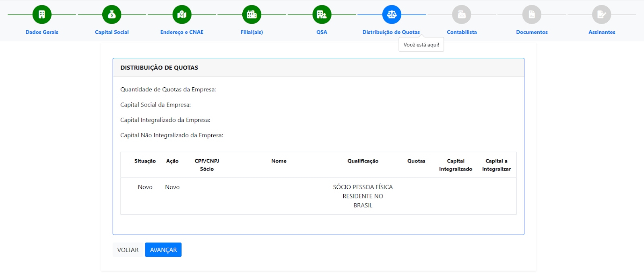Go to Endereço e CNAE step label
644x276 pixels.
point(182,32)
